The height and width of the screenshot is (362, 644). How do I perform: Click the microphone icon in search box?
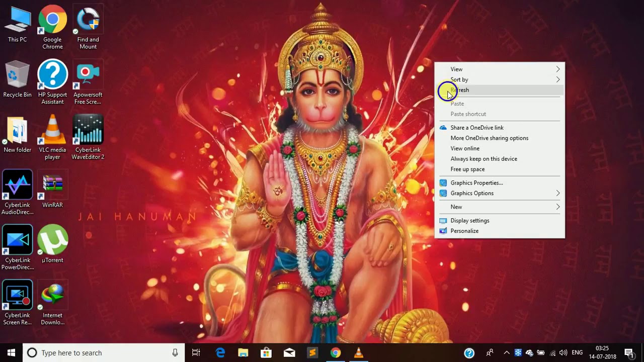pos(175,353)
